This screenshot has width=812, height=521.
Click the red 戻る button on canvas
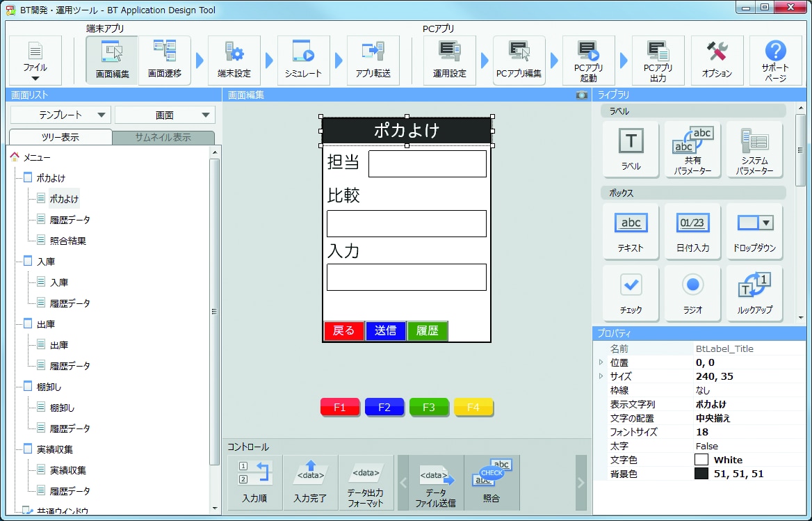pos(344,331)
